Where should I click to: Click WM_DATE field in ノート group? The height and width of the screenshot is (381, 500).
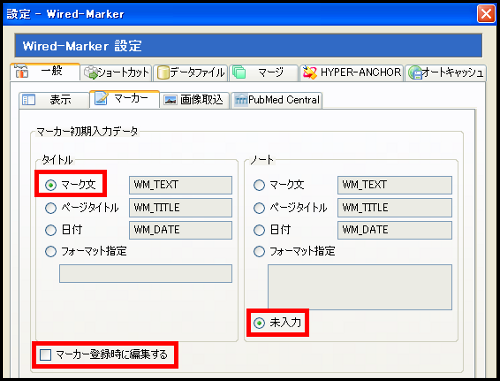[x=394, y=230]
